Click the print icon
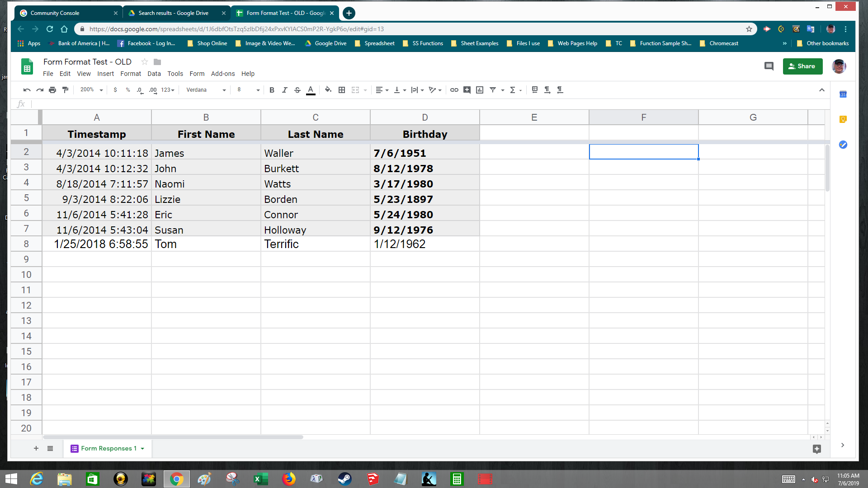Screen dimensions: 868x488 click(52, 90)
